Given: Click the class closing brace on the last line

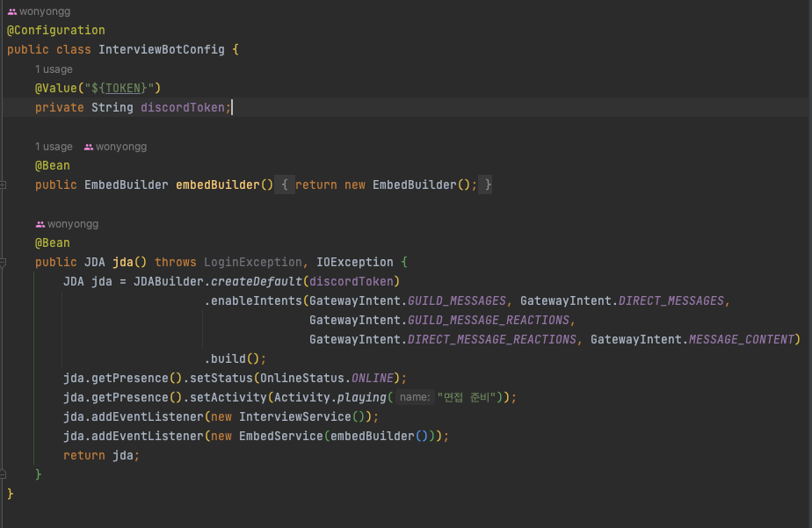Looking at the screenshot, I should click(x=11, y=494).
